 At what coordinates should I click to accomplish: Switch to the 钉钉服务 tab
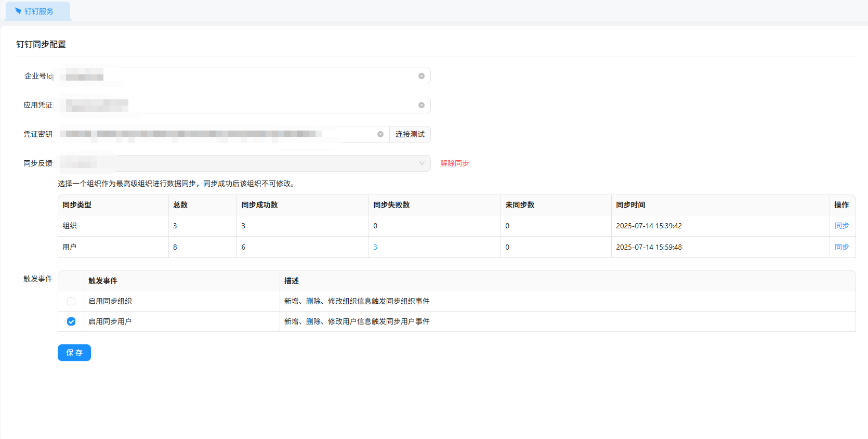[x=38, y=11]
